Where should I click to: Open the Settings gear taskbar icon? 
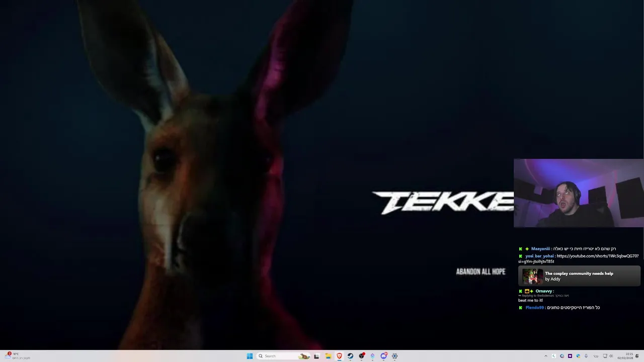394,356
